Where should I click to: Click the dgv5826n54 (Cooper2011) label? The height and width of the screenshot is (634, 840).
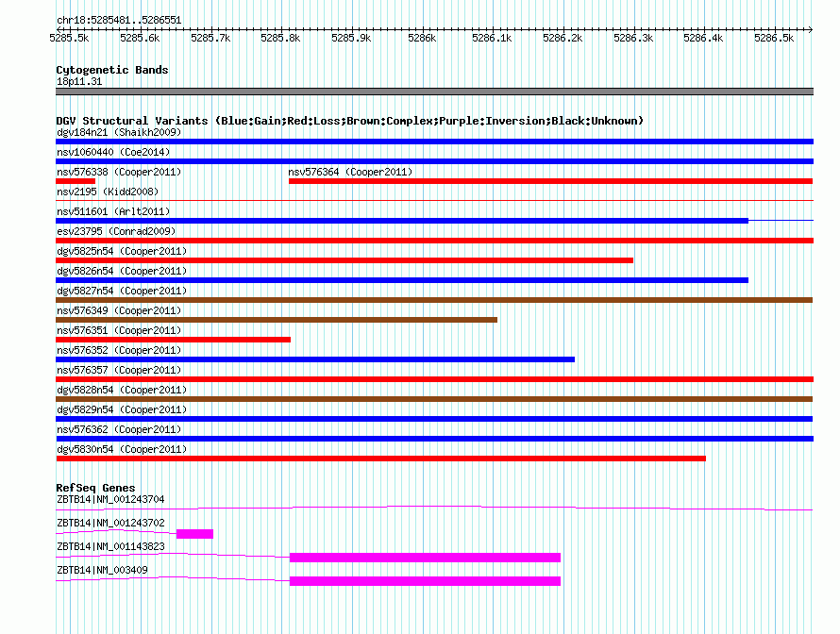[122, 271]
